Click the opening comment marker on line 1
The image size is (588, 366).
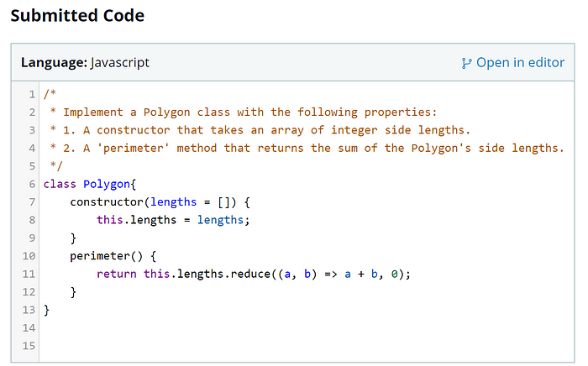click(50, 94)
